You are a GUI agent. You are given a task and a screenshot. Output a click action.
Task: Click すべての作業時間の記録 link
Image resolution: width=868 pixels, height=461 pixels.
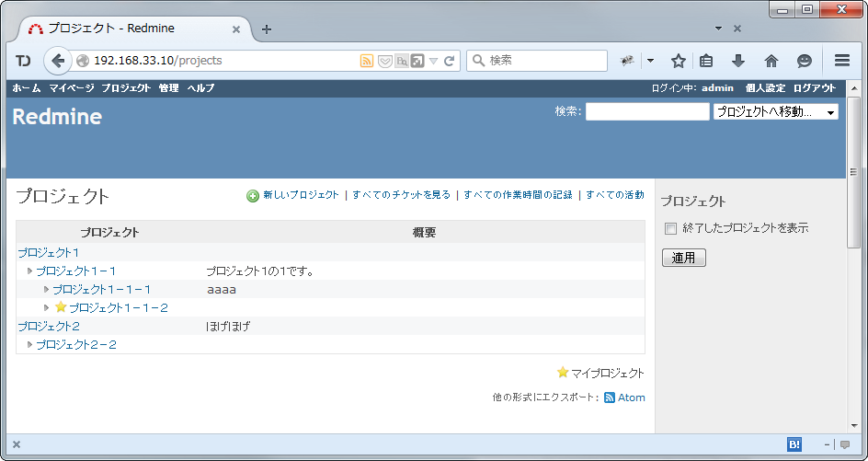tap(518, 195)
